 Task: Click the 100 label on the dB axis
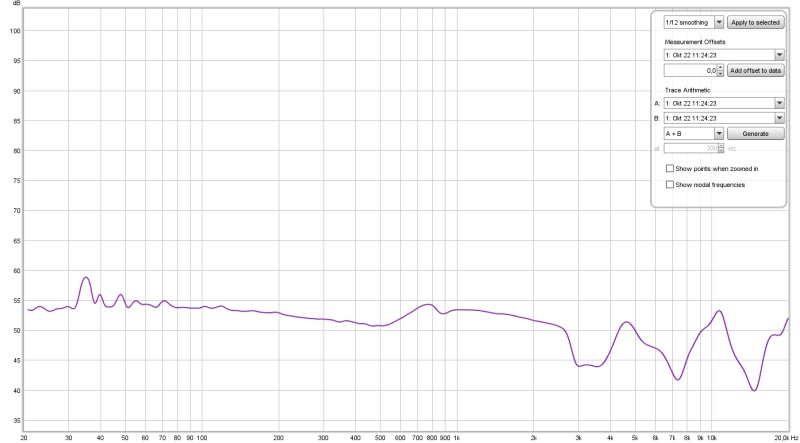pyautogui.click(x=15, y=30)
